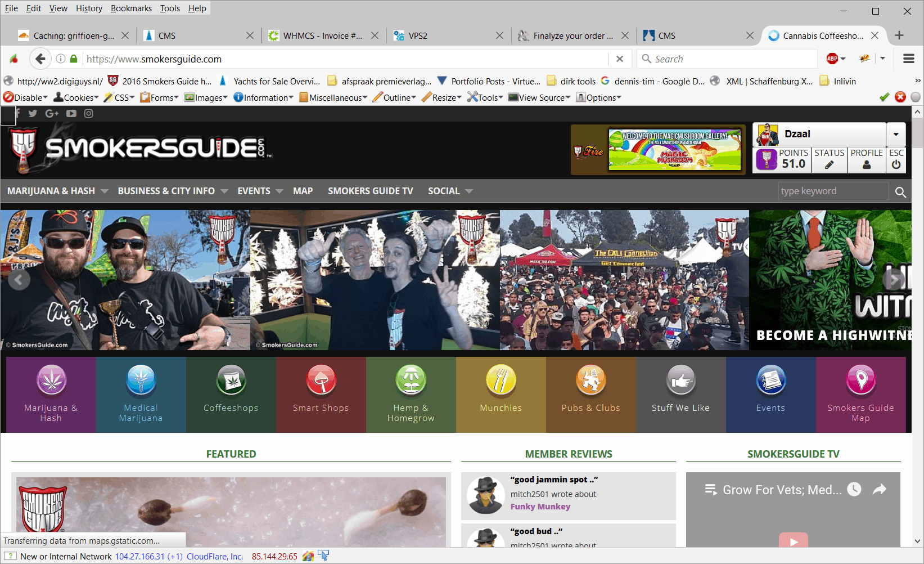
Task: Open the Miscellaneous toolbar dropdown
Action: click(x=333, y=97)
